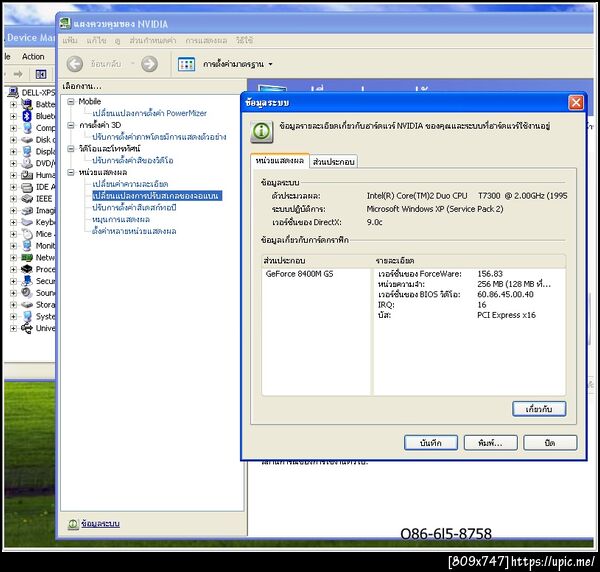This screenshot has width=600, height=572.
Task: Open the วิธีใช้ help menu
Action: click(x=245, y=41)
